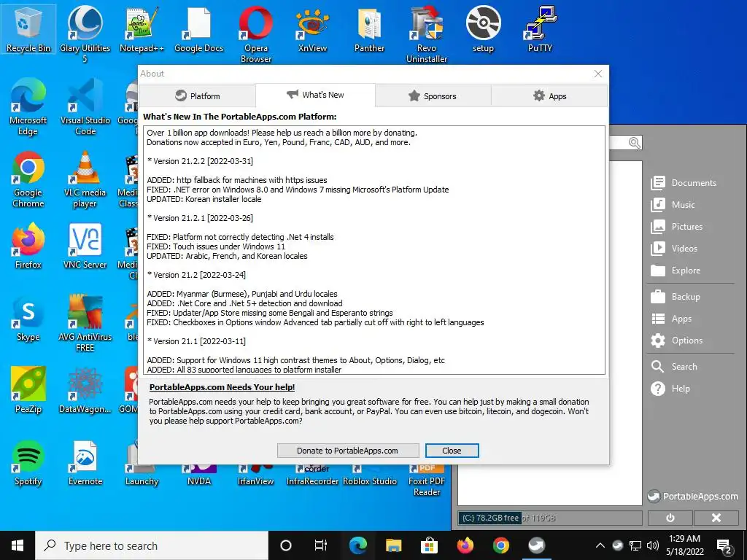747x560 pixels.
Task: Select the Panther folder icon
Action: pyautogui.click(x=369, y=29)
